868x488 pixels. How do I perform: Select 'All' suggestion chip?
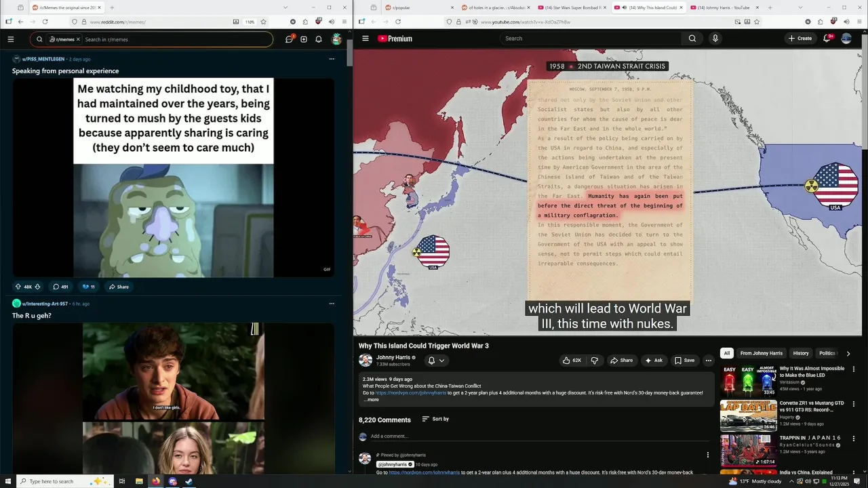727,353
